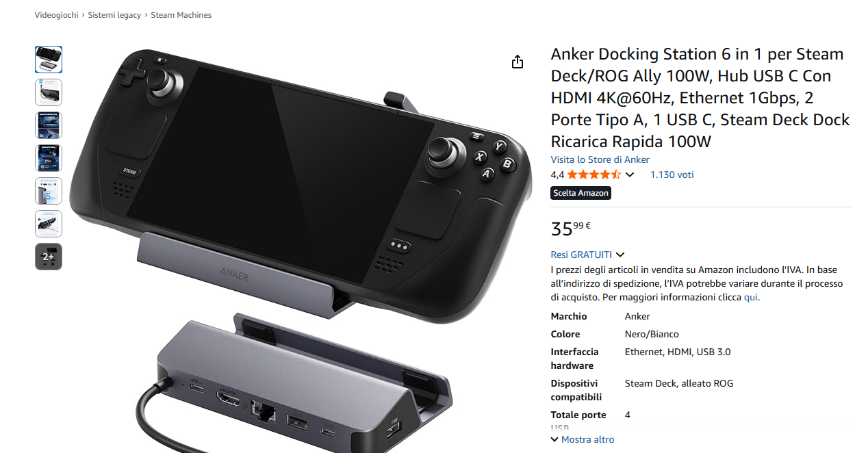This screenshot has width=868, height=453.
Task: Expand Mostra altro product details
Action: pos(583,439)
